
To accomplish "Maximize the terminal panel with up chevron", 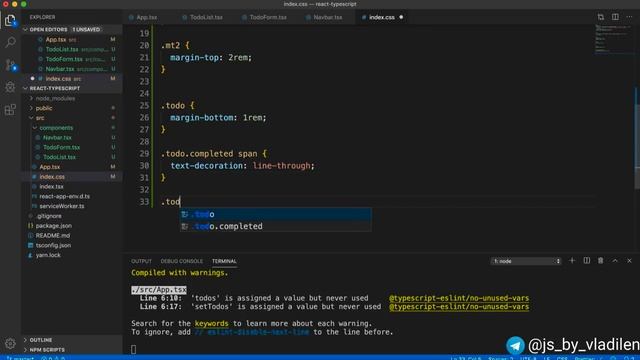I will (x=615, y=260).
